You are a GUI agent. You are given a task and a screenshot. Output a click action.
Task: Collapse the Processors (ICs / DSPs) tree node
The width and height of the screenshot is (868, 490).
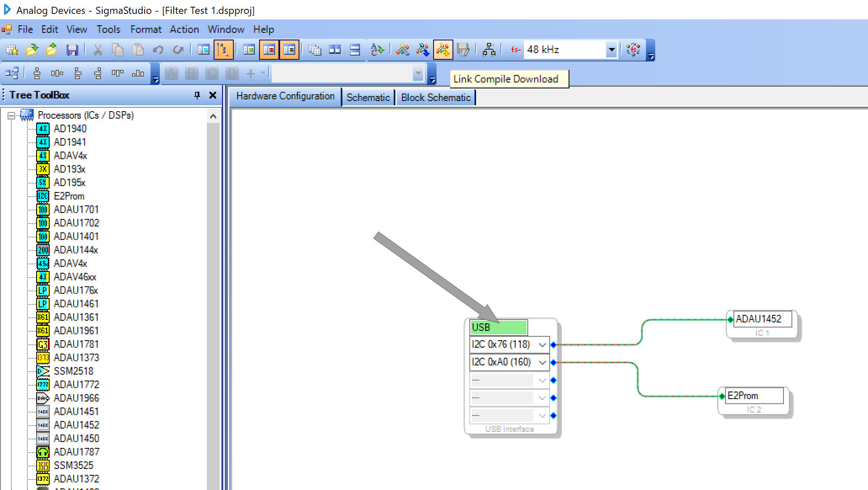click(11, 115)
